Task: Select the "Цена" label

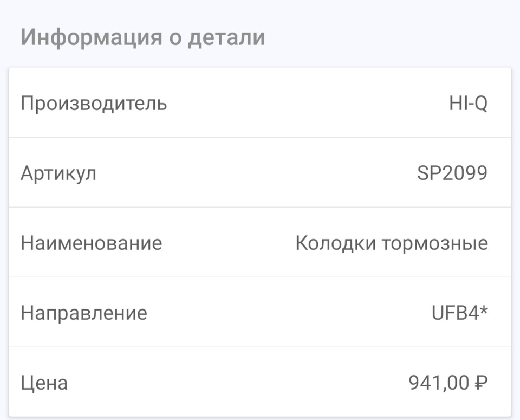Action: 44,383
